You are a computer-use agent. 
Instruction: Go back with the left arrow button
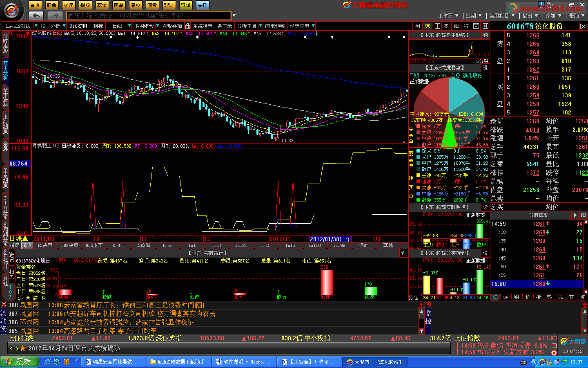(x=36, y=16)
